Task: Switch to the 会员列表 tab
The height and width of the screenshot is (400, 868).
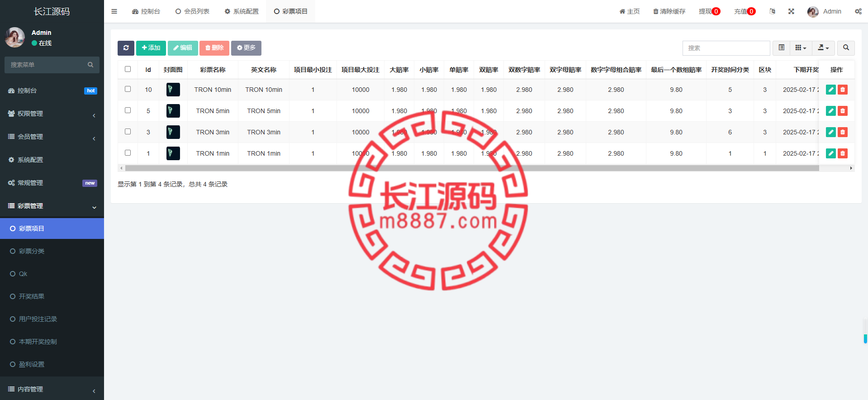Action: tap(192, 11)
